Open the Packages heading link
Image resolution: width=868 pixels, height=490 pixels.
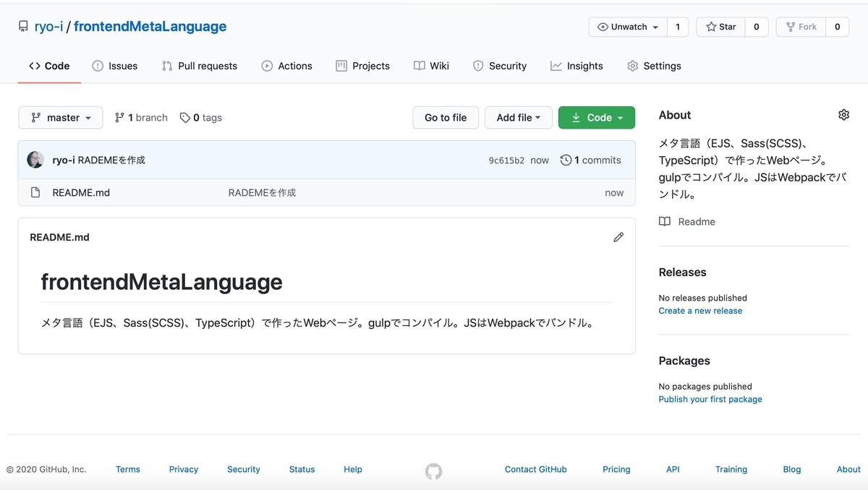tap(684, 361)
